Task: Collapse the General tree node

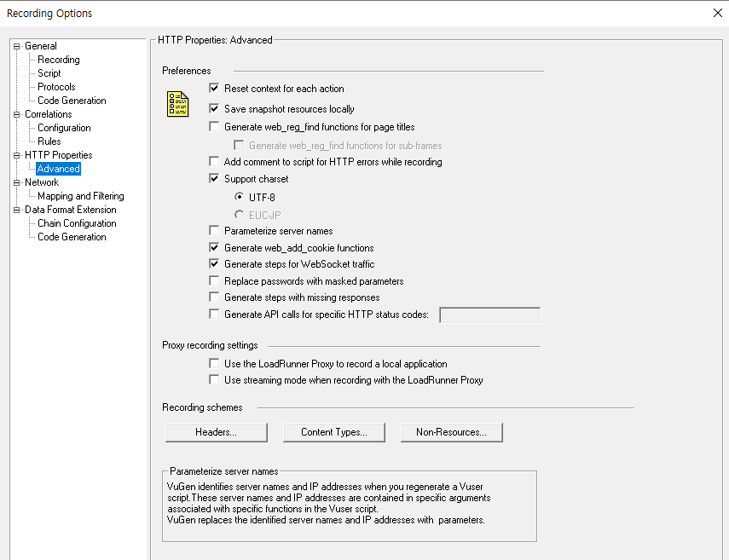Action: (x=17, y=47)
